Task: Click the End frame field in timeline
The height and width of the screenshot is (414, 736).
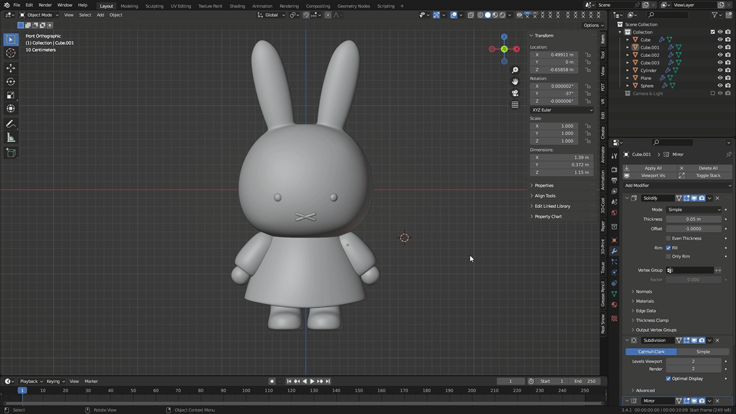Action: click(x=585, y=382)
